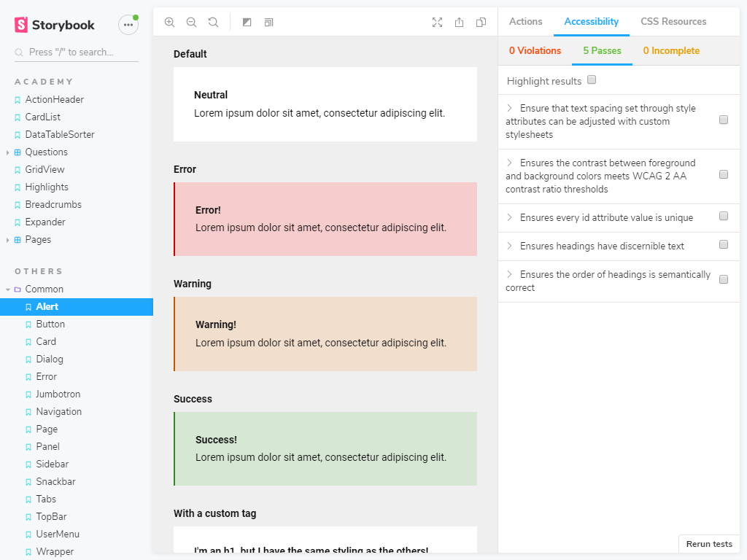Check the unique id attribute rule checkbox
This screenshot has height=560, width=747.
tap(724, 217)
